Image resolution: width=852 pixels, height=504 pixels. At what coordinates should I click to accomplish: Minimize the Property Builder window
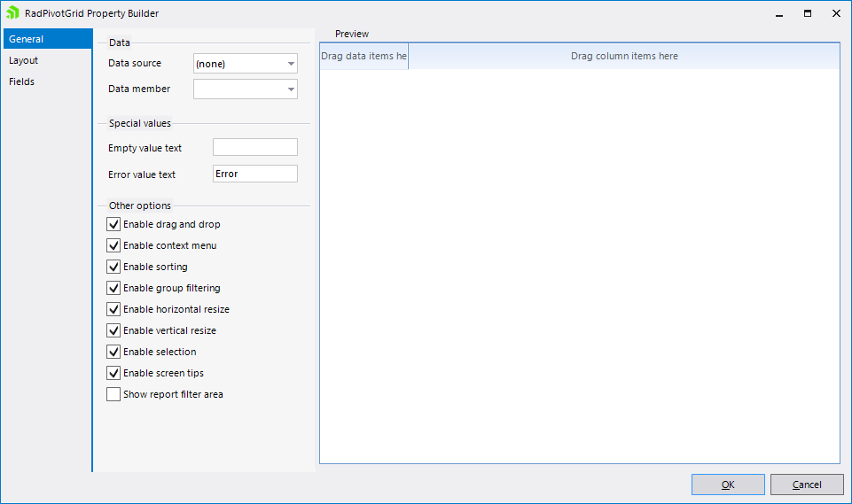tap(779, 13)
